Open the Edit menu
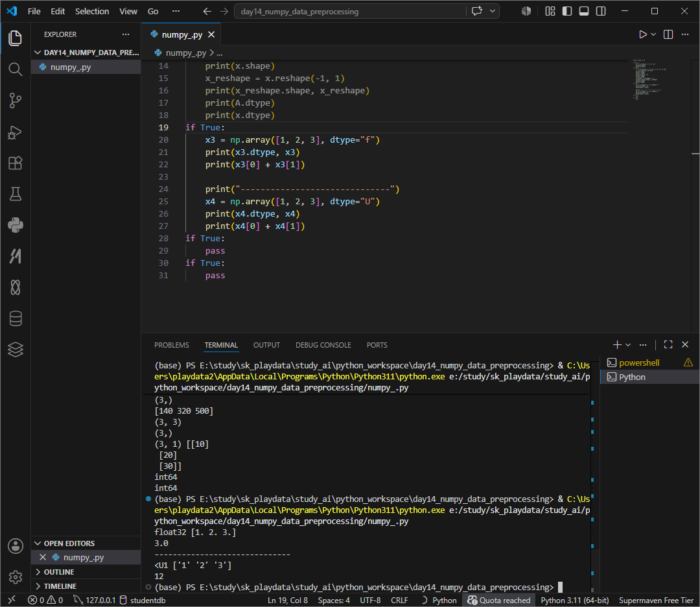 [58, 11]
